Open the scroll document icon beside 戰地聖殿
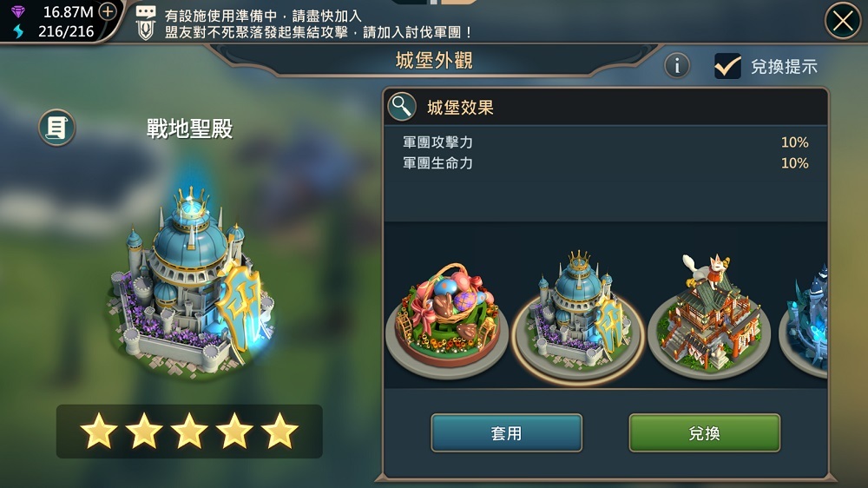This screenshot has width=868, height=488. point(56,128)
